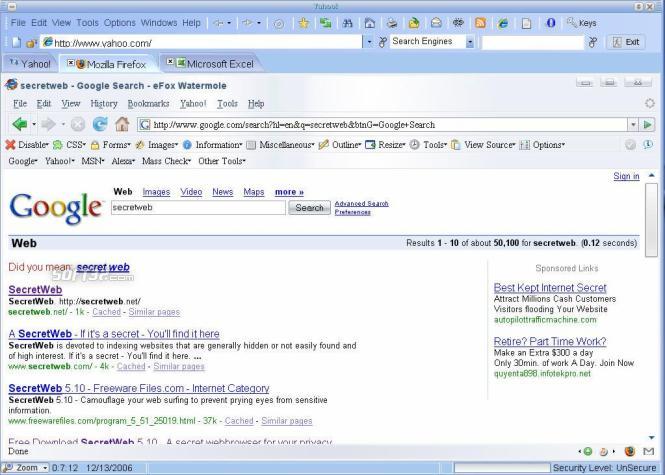Click the Firefox green Back arrow

coord(20,124)
